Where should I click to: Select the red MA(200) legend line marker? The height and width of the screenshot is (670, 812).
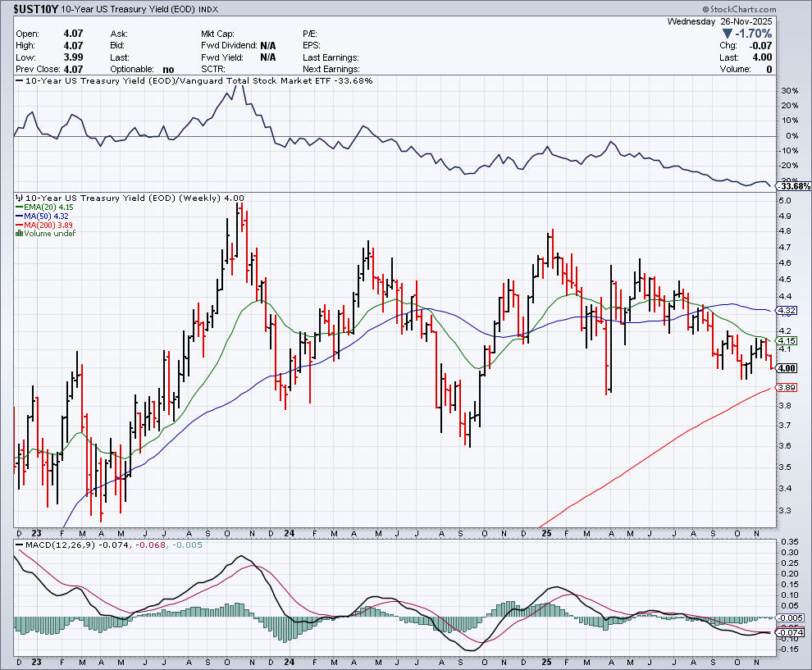[x=19, y=225]
